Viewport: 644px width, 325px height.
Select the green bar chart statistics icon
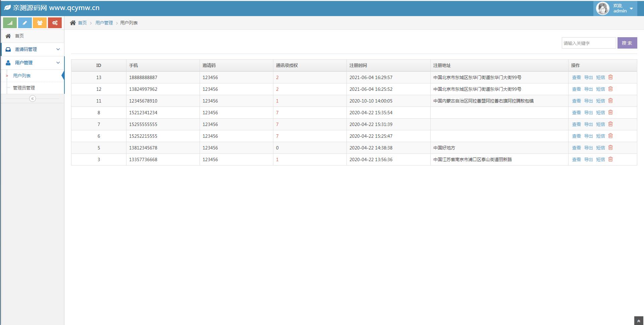pyautogui.click(x=9, y=23)
